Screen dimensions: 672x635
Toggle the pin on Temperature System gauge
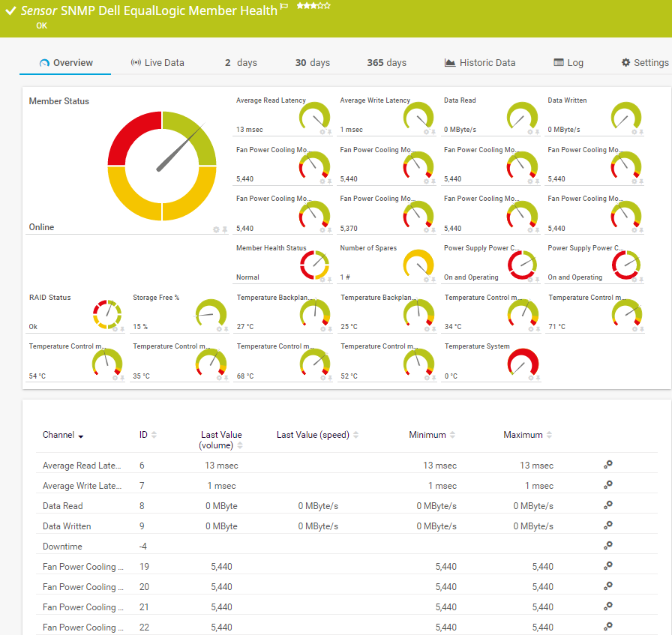(x=538, y=378)
